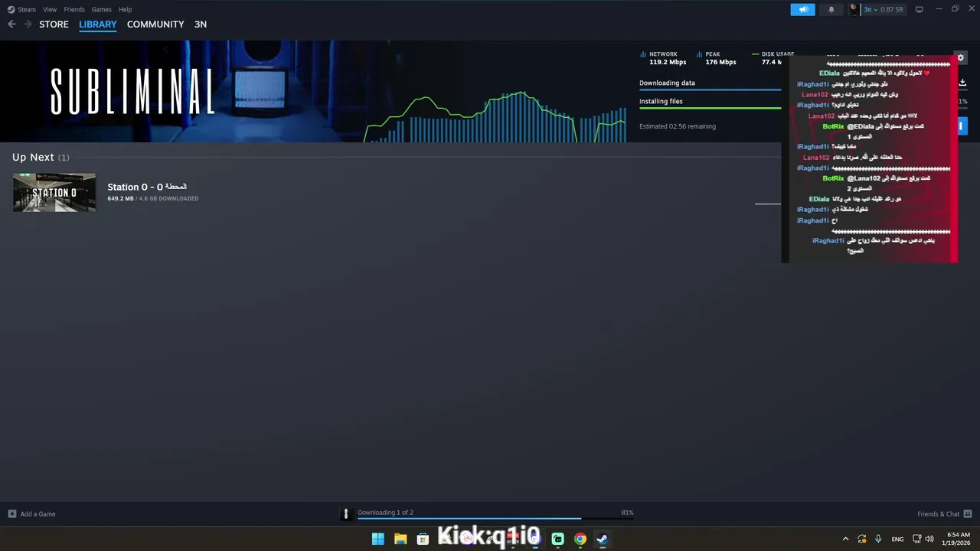Click the Up Next heading
Viewport: 980px width, 551px height.
(x=33, y=157)
